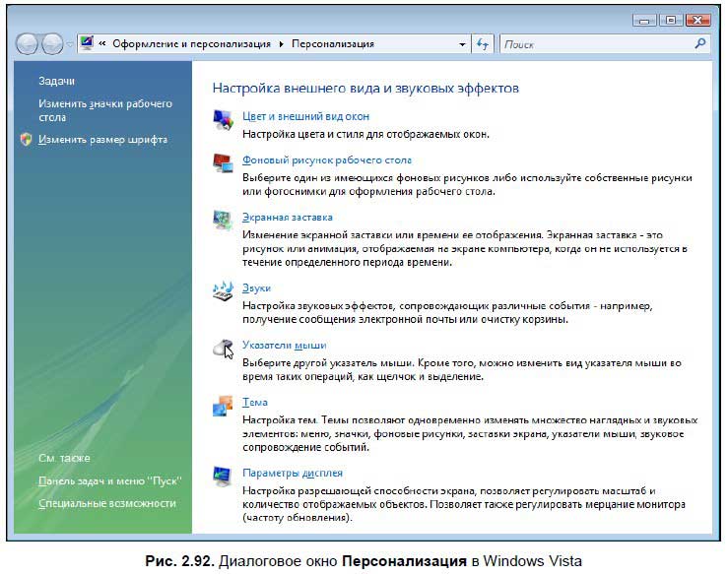Minimize the Персонализация window

[644, 20]
